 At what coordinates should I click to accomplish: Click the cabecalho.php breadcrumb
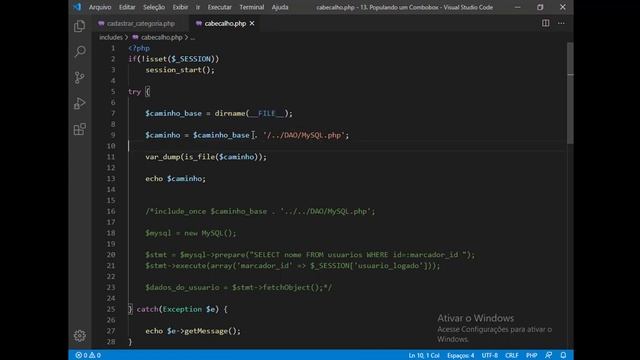coord(162,37)
